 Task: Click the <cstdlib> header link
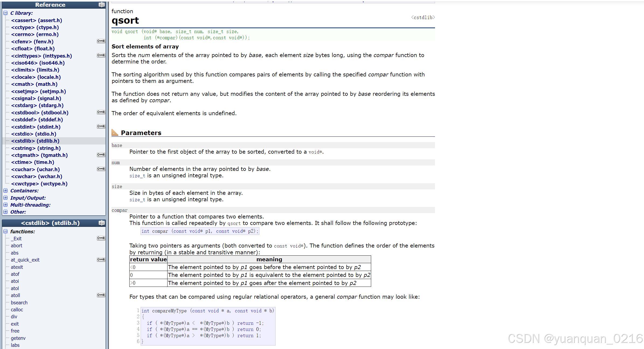click(x=423, y=17)
